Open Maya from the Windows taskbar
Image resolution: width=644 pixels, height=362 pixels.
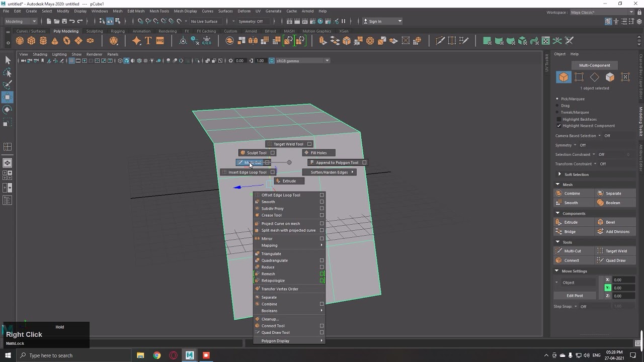tap(190, 355)
